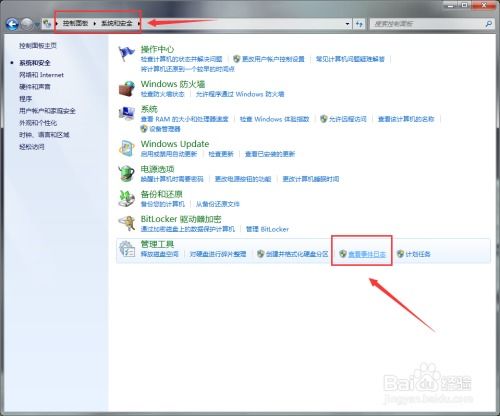The width and height of the screenshot is (500, 416).
Task: Click the back navigation arrow button
Action: [x=12, y=24]
